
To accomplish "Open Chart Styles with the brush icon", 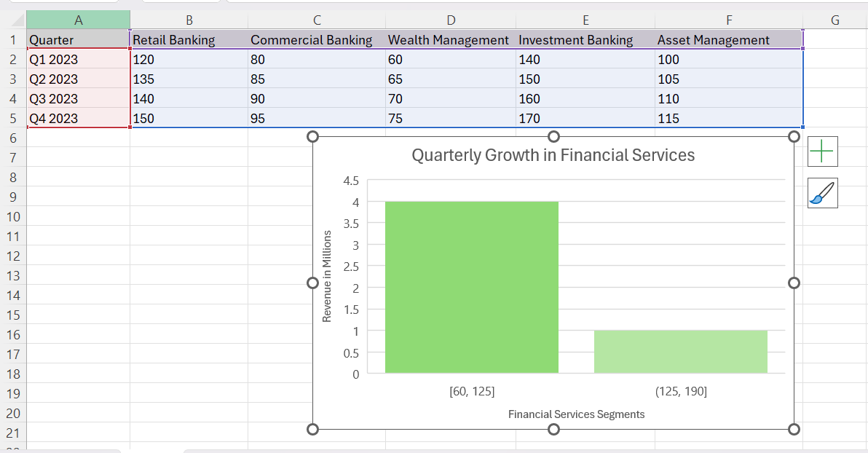I will click(x=822, y=192).
